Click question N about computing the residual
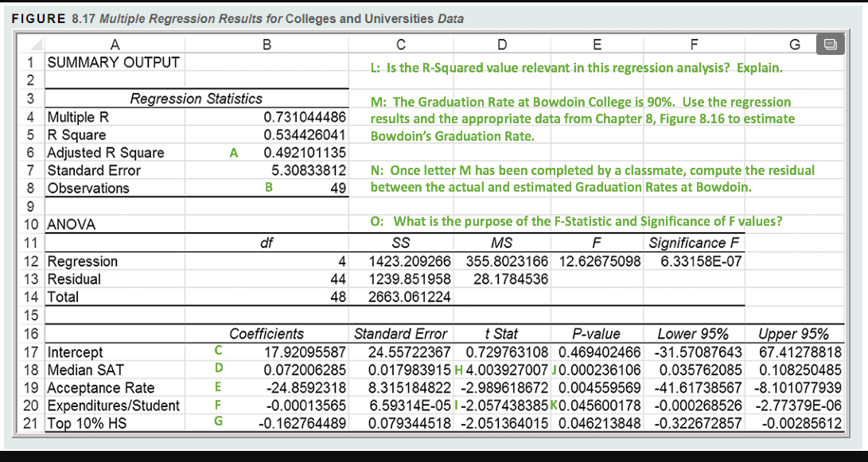Viewport: 868px width, 462px height. 592,179
